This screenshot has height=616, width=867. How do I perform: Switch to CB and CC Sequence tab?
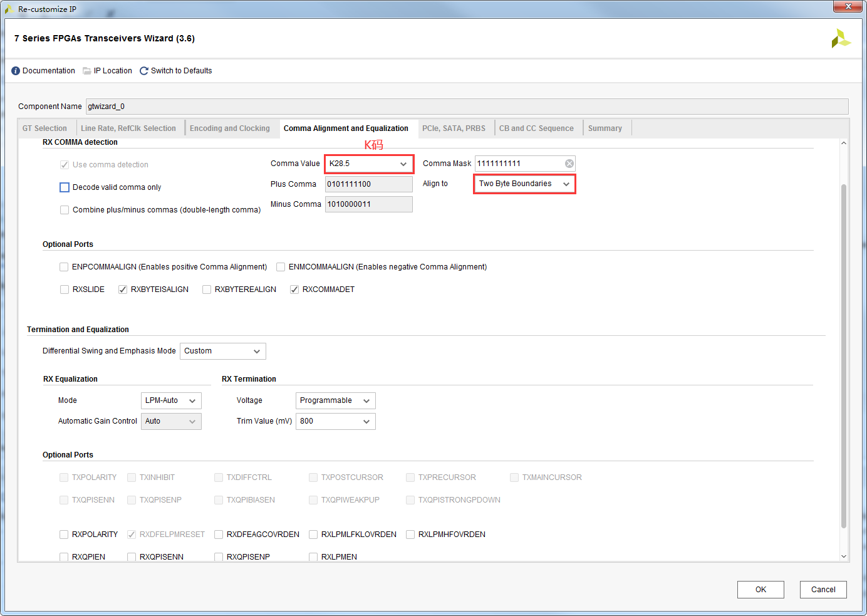(536, 128)
